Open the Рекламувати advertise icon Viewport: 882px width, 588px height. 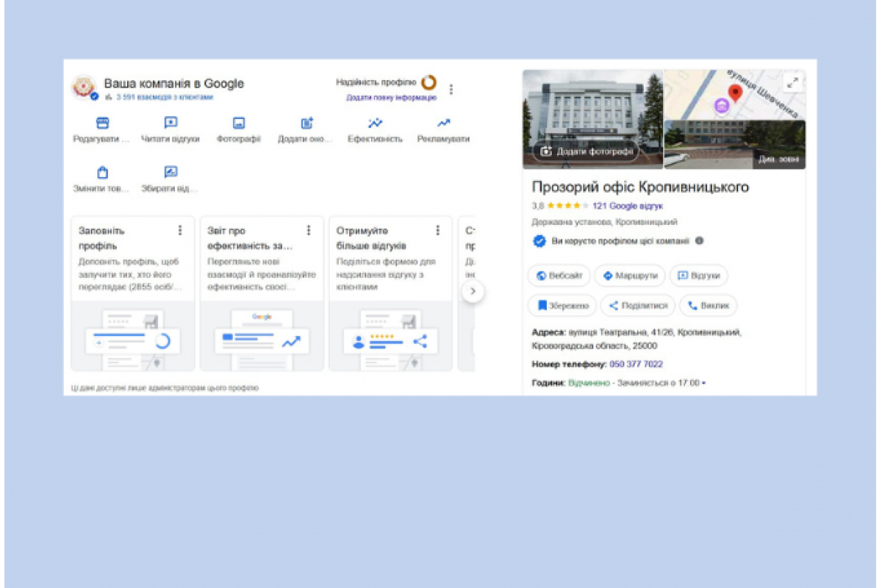(443, 123)
